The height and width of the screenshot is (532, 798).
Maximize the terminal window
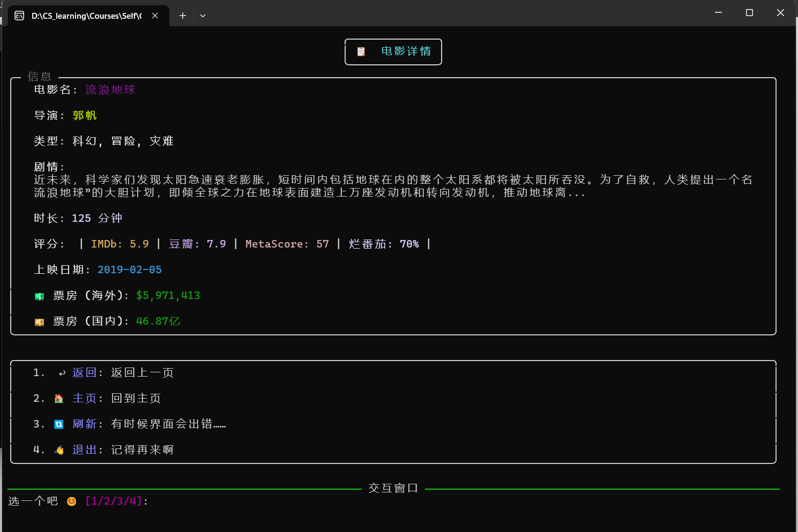[x=749, y=12]
